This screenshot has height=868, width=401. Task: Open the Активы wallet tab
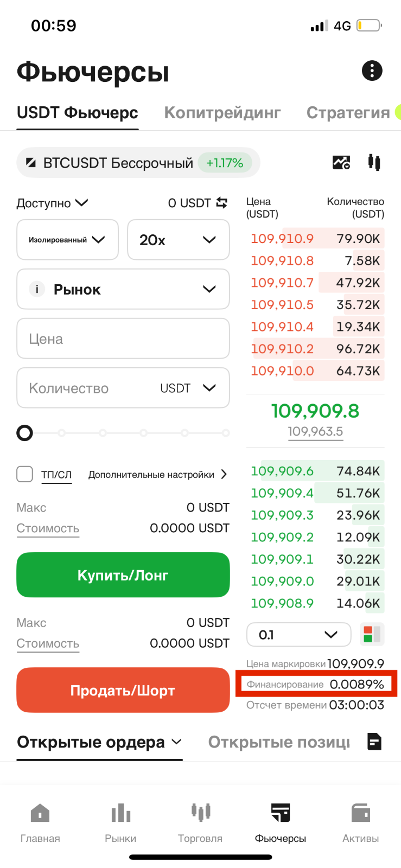[361, 823]
